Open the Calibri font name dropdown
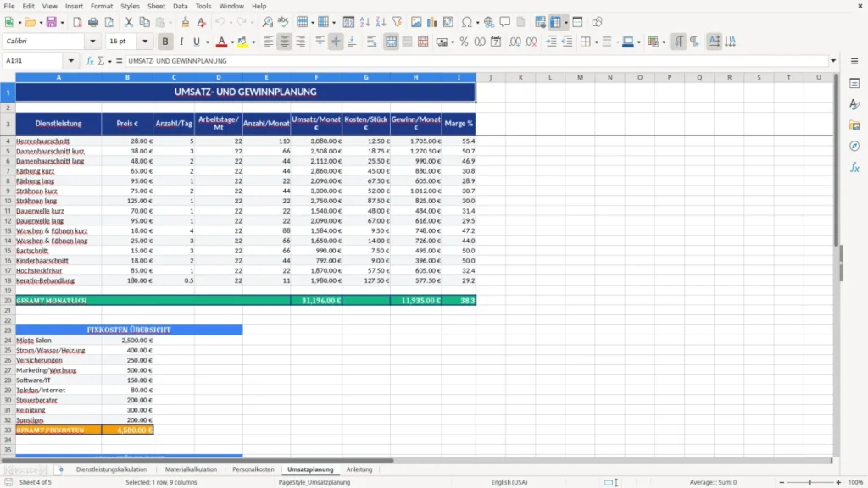868x488 pixels. 92,41
